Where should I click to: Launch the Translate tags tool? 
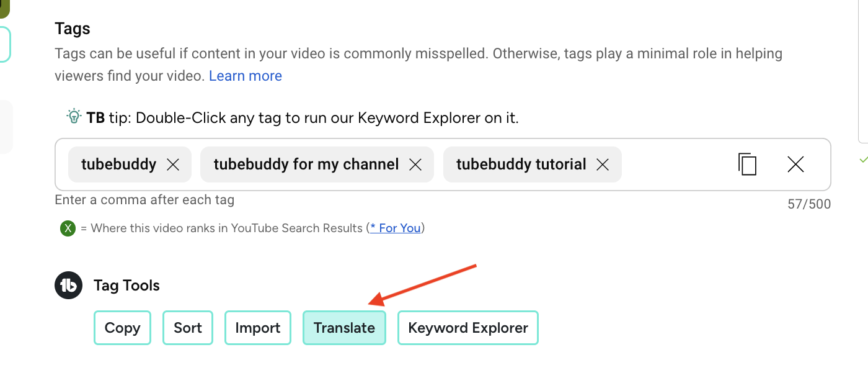[x=344, y=328]
